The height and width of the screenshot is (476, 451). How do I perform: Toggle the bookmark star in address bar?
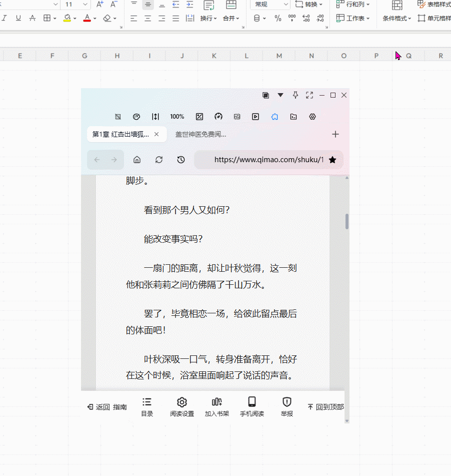coord(332,159)
